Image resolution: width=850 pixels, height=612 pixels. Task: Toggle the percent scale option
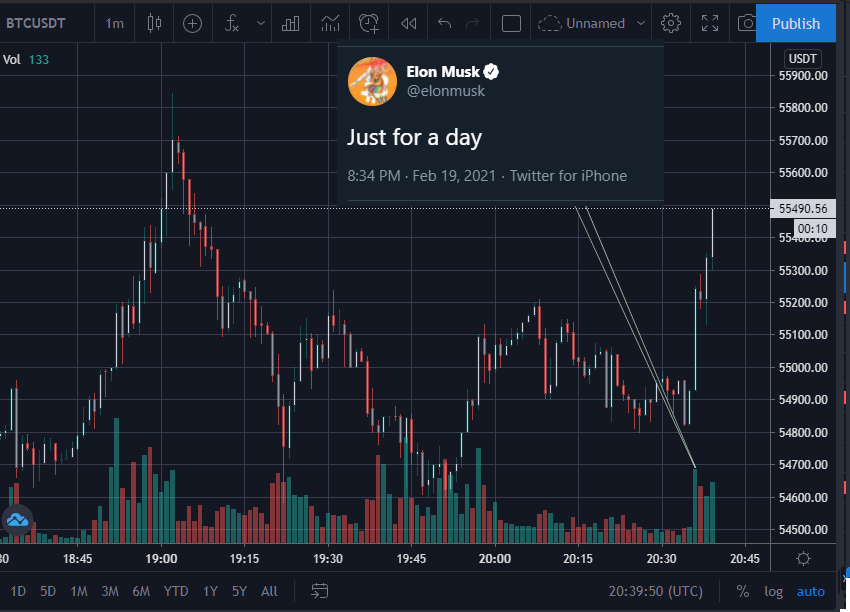point(743,591)
